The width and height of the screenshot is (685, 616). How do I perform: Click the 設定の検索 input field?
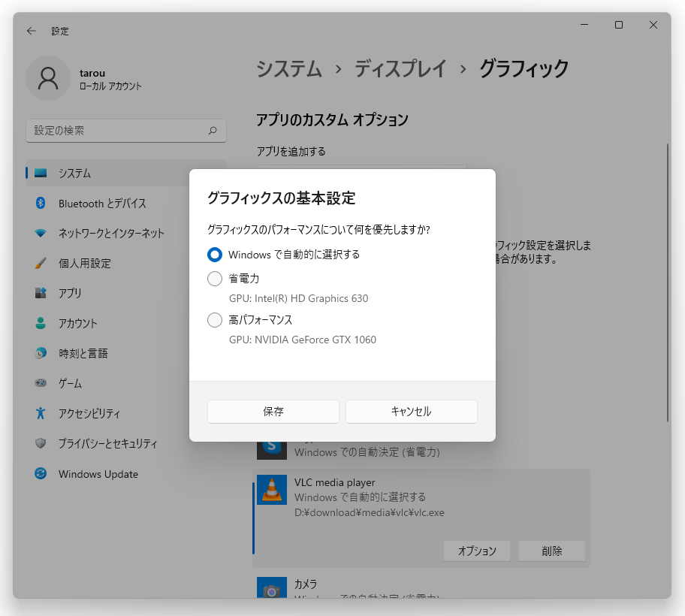tap(126, 131)
